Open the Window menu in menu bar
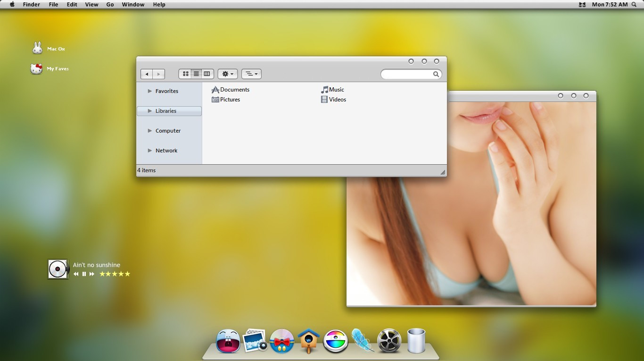This screenshot has height=361, width=644. pos(133,4)
